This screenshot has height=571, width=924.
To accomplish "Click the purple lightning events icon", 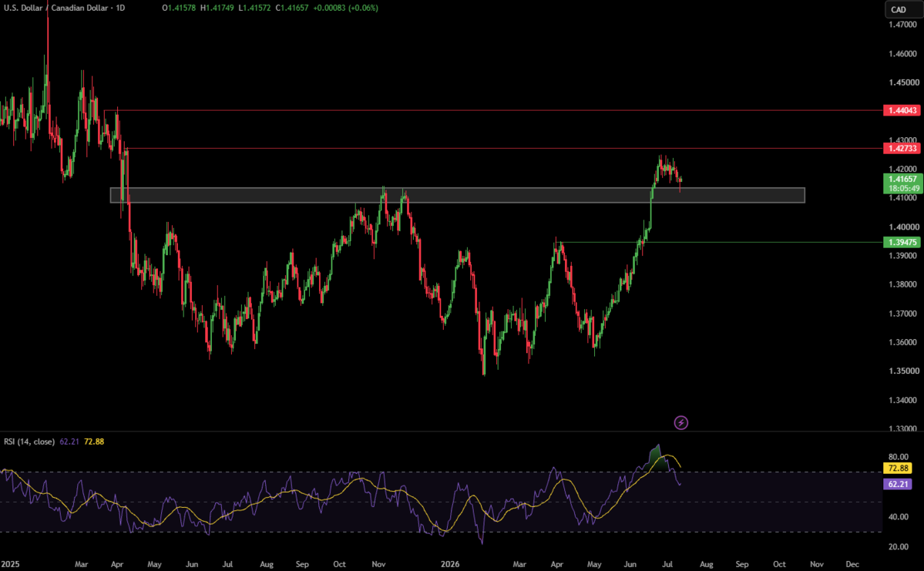I will pyautogui.click(x=680, y=422).
